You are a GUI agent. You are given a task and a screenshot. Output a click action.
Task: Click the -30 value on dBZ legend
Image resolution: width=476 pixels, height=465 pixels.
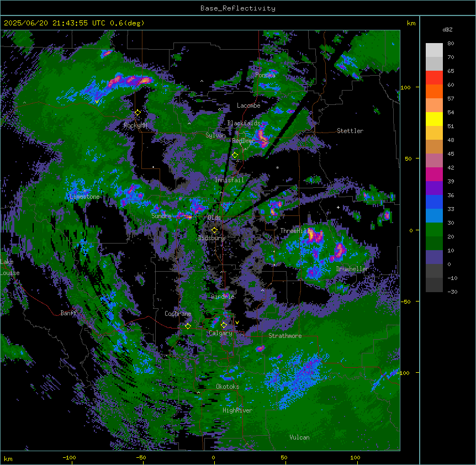pyautogui.click(x=452, y=292)
